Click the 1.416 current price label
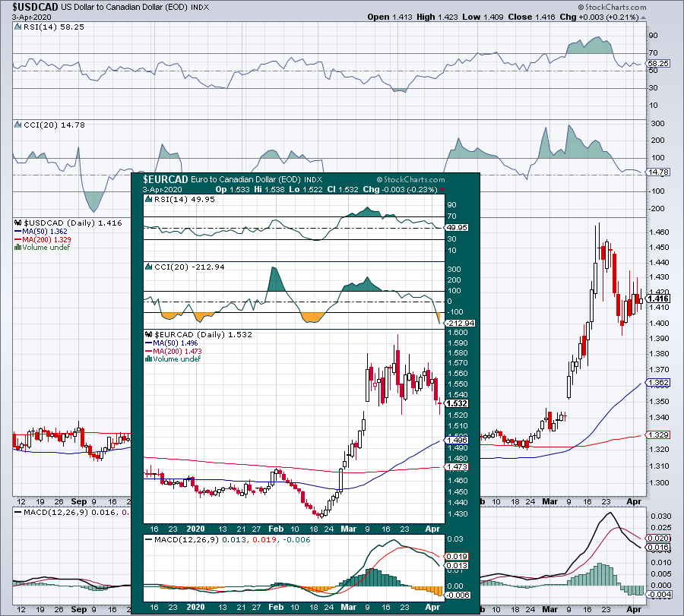 tap(658, 299)
